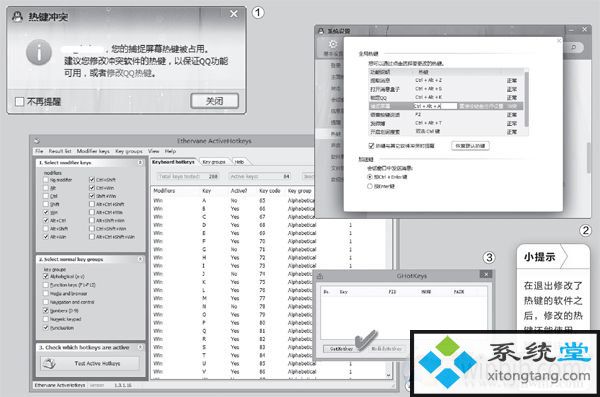Open the Modifier keys menu
The image size is (600, 397).
click(93, 151)
